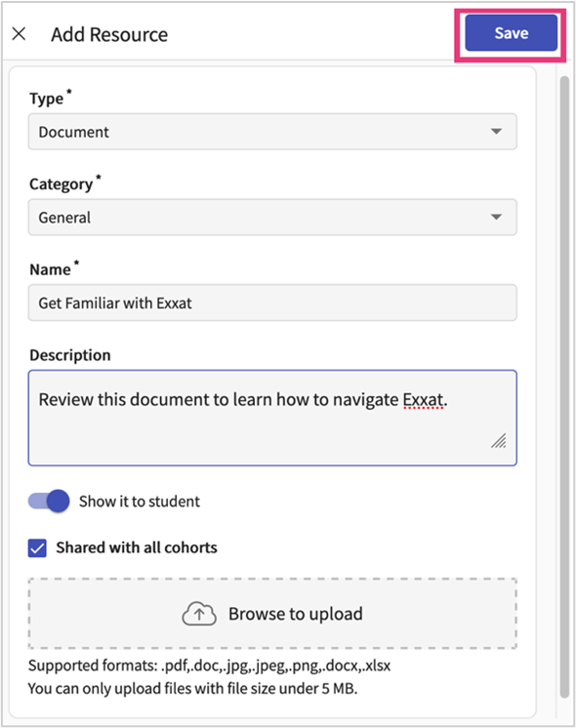Image resolution: width=576 pixels, height=728 pixels.
Task: Click the arrow on the Type field
Action: pos(496,132)
